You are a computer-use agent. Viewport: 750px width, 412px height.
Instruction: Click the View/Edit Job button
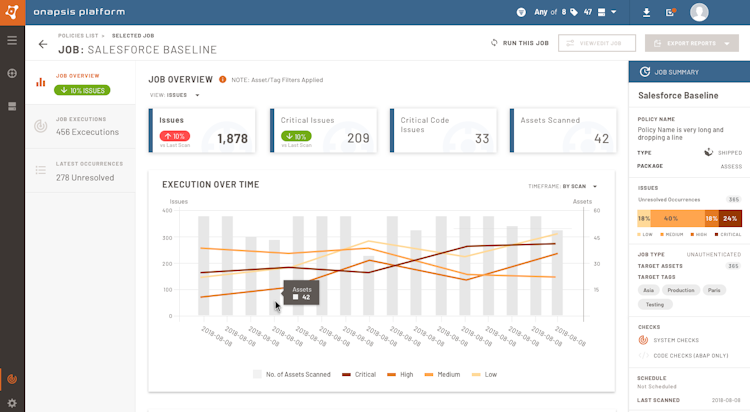pos(596,43)
